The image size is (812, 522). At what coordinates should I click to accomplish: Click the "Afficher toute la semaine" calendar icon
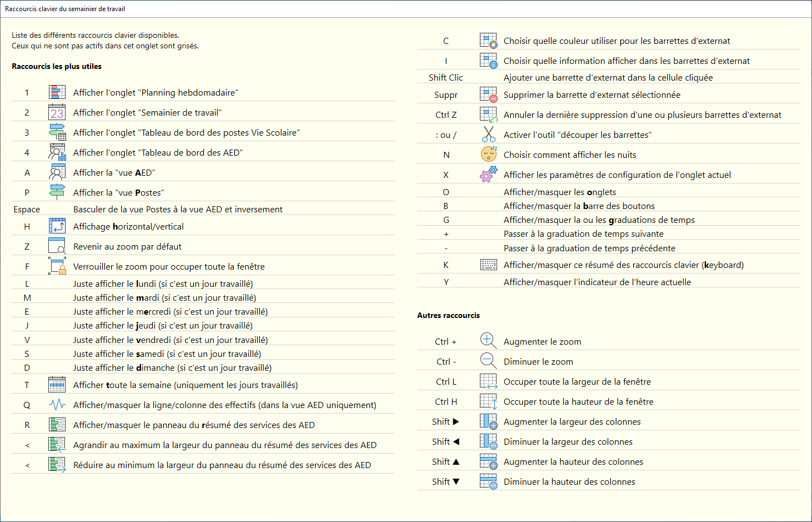(57, 385)
